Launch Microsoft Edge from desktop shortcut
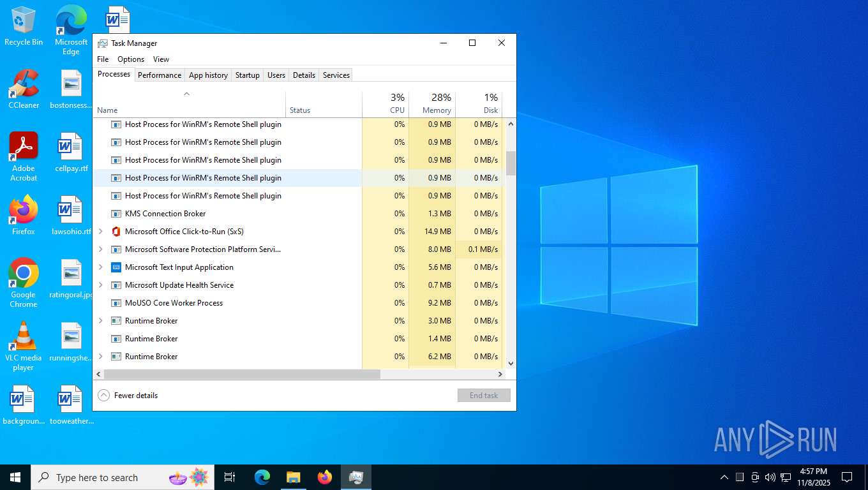868x490 pixels. pos(71,30)
